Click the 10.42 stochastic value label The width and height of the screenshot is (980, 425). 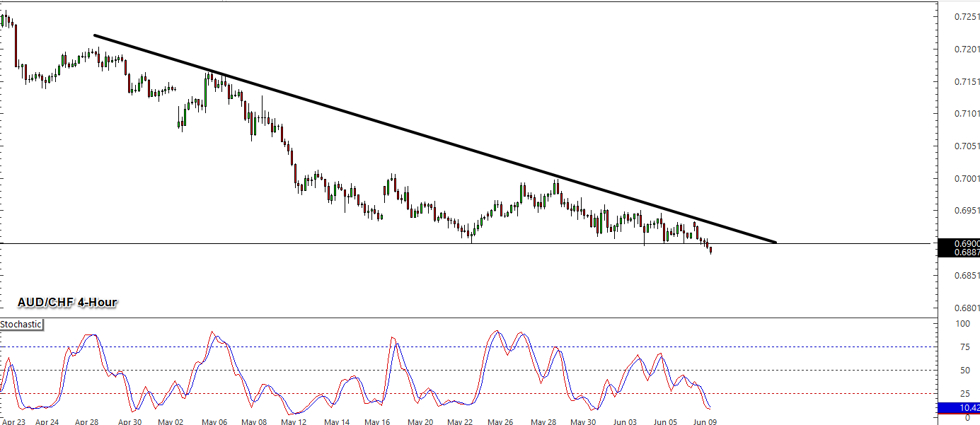click(957, 408)
